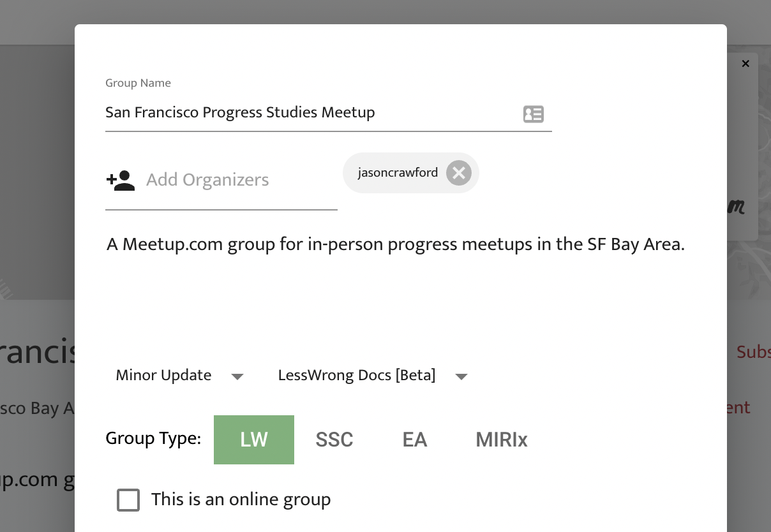Screen dimensions: 771x532
Task: Set group type to EA
Action: [415, 440]
